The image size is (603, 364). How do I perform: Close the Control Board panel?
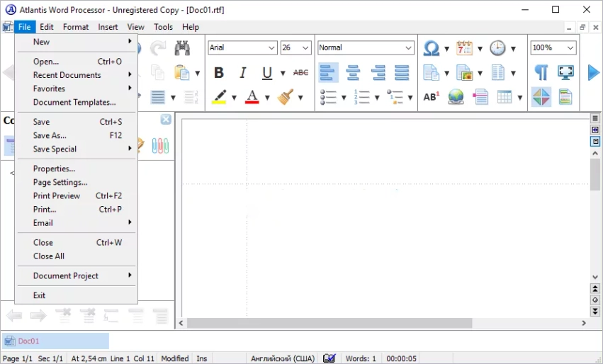166,120
